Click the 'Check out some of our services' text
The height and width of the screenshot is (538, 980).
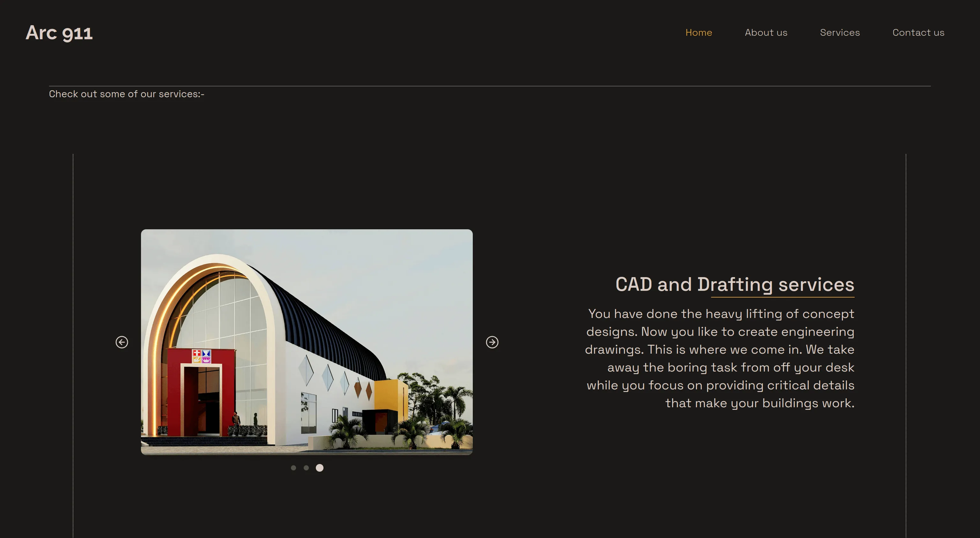pos(127,94)
